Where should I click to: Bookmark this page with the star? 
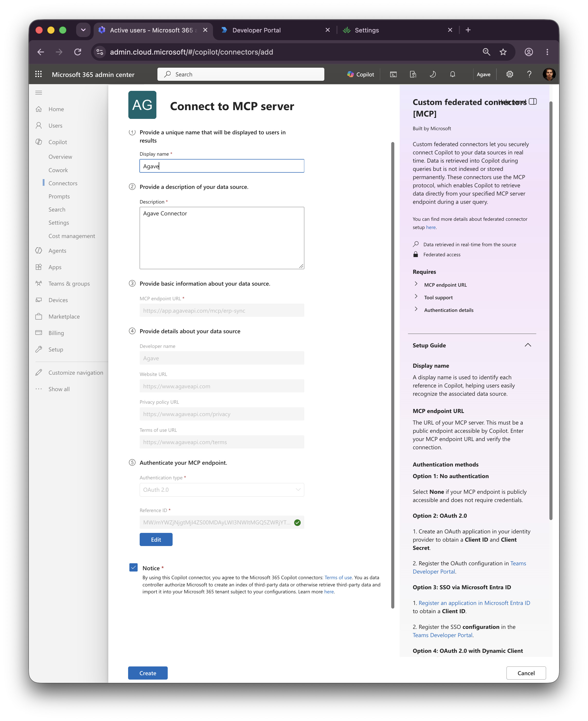coord(503,52)
